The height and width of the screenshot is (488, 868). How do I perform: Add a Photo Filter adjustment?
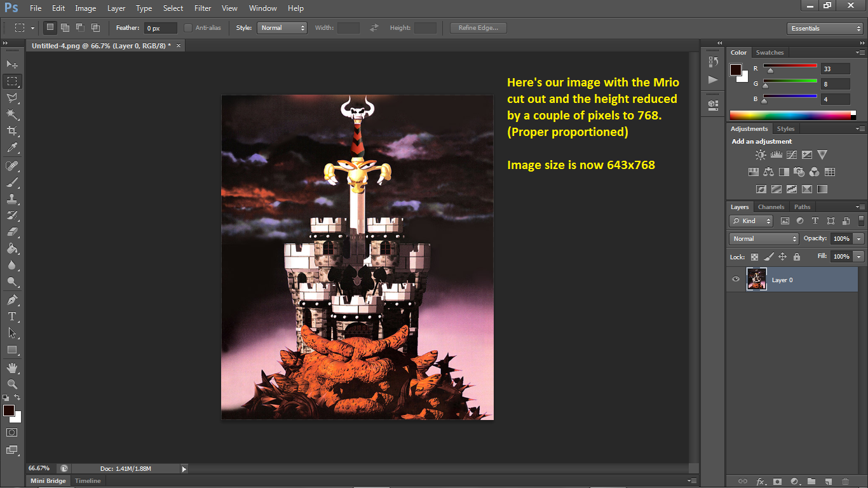pyautogui.click(x=799, y=172)
